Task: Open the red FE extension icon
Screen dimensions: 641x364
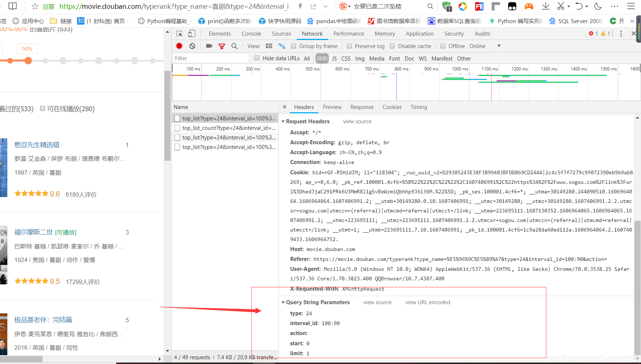Action: 479,6
